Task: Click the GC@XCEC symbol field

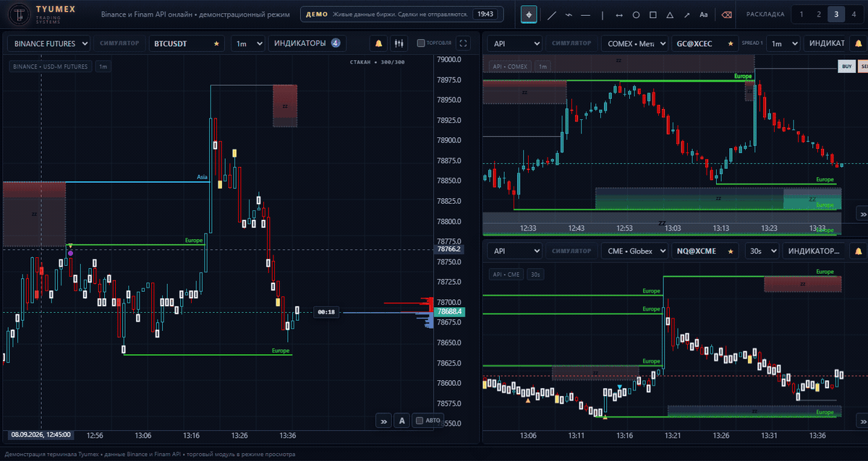Action: [x=705, y=43]
